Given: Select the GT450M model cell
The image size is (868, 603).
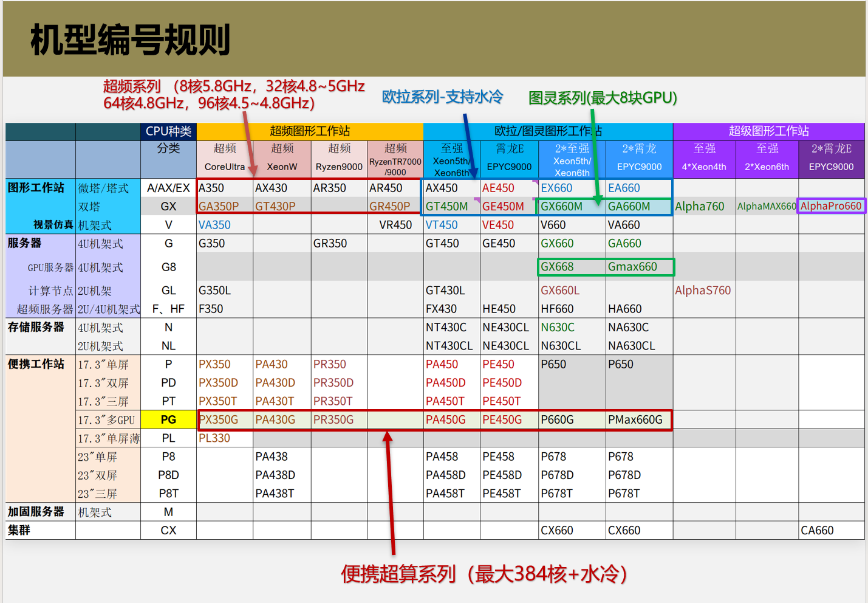Looking at the screenshot, I should click(x=446, y=207).
